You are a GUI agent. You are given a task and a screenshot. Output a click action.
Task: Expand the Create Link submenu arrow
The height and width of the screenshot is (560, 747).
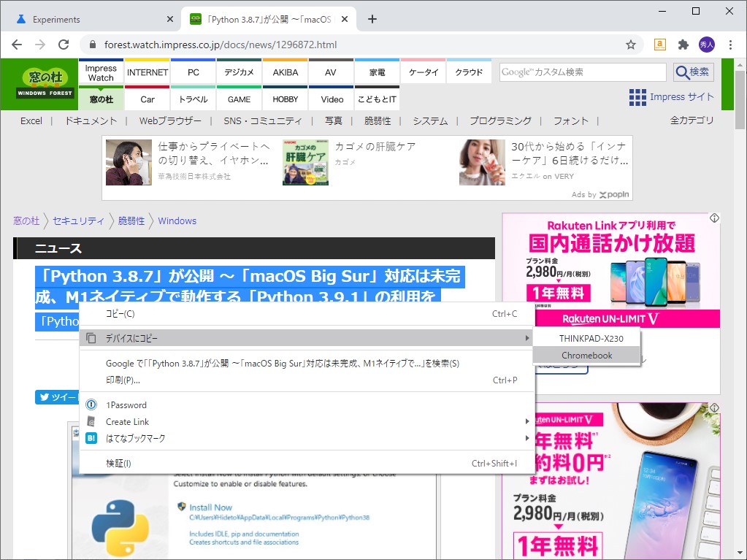(525, 421)
